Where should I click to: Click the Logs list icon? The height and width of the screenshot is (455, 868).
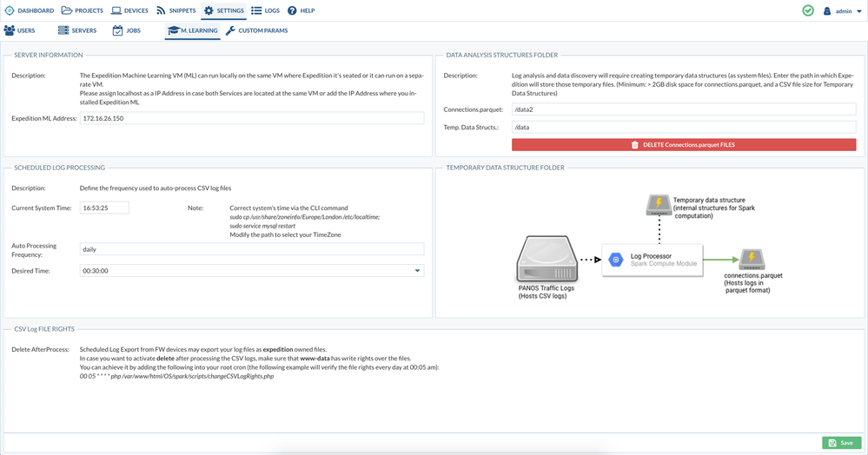(x=256, y=10)
